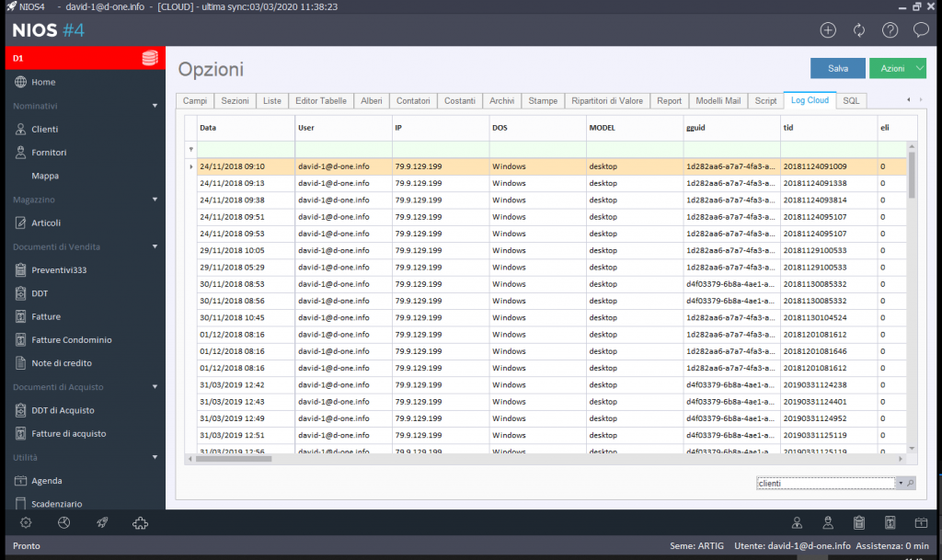The image size is (942, 560).
Task: Click the Salva button
Action: 837,68
